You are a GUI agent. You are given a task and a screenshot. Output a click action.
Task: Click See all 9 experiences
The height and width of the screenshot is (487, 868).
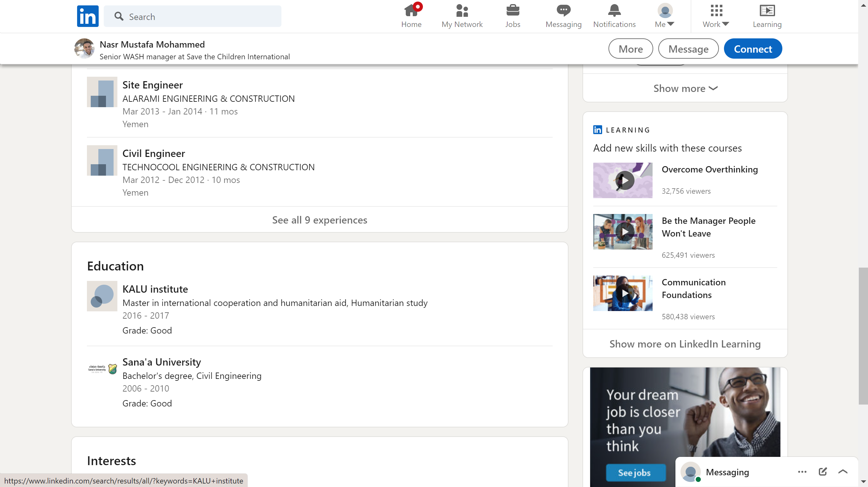click(319, 220)
